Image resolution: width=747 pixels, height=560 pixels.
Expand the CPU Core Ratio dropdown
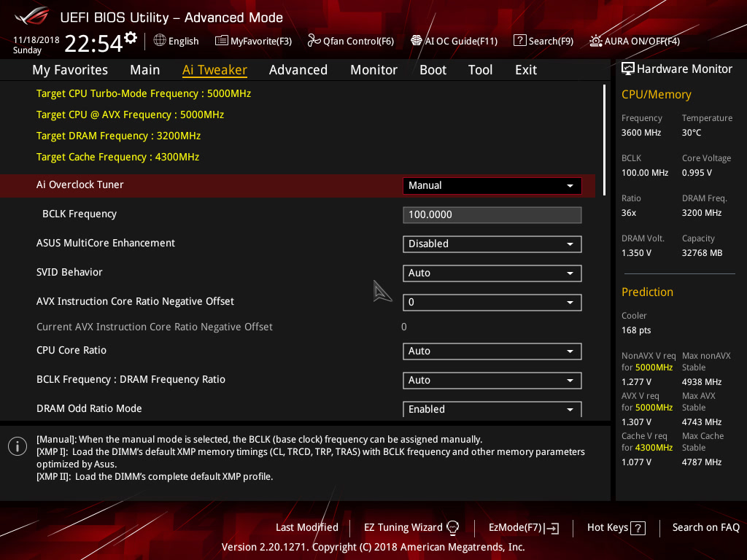[492, 351]
